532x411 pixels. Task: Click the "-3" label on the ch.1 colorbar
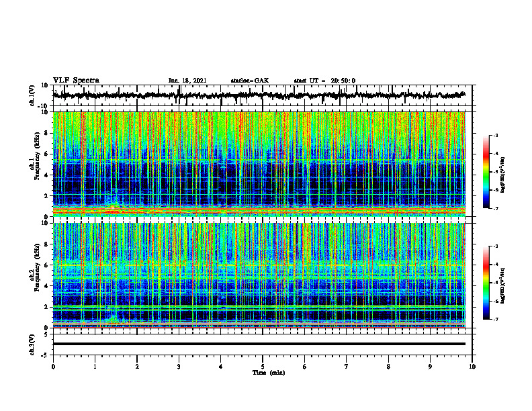click(496, 135)
